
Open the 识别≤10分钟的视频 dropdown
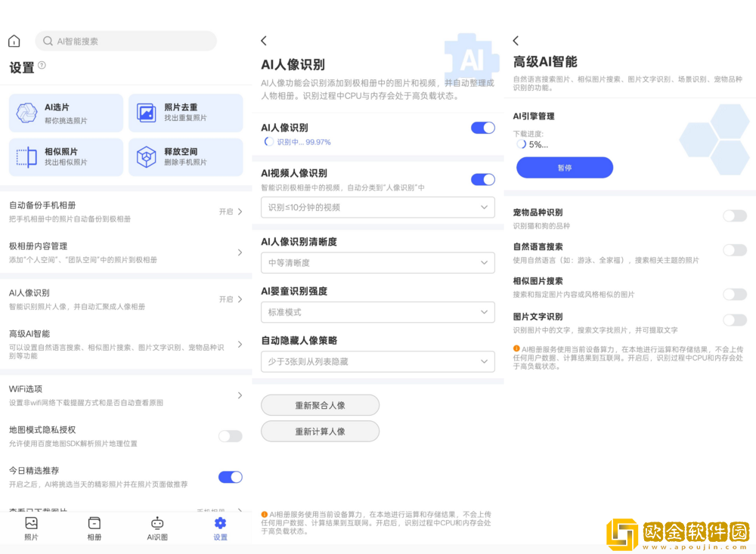(x=377, y=207)
